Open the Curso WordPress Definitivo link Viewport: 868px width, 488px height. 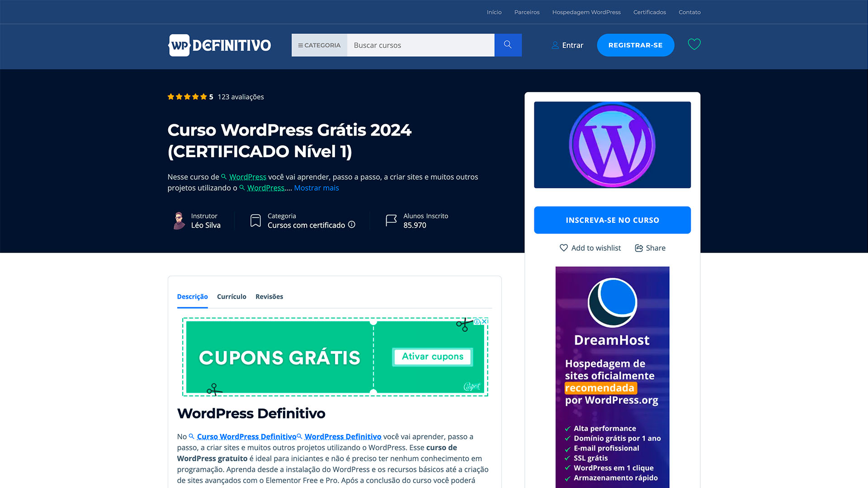[x=246, y=436]
